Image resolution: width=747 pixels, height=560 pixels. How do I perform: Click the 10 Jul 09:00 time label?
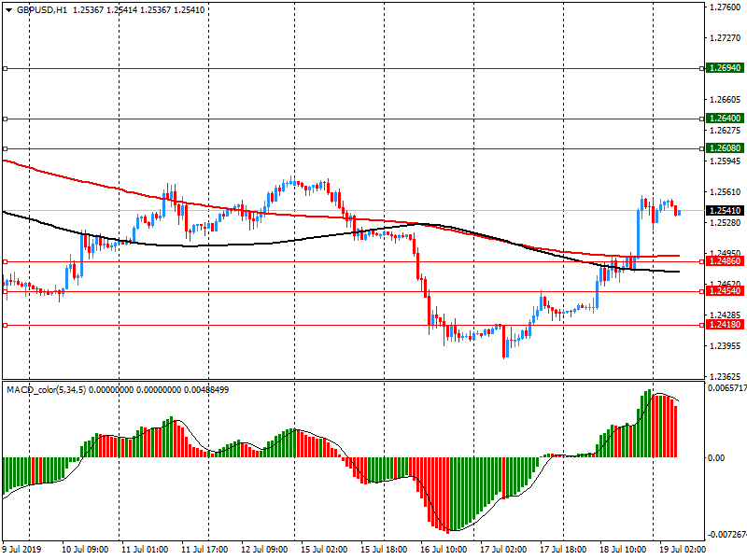[85, 550]
